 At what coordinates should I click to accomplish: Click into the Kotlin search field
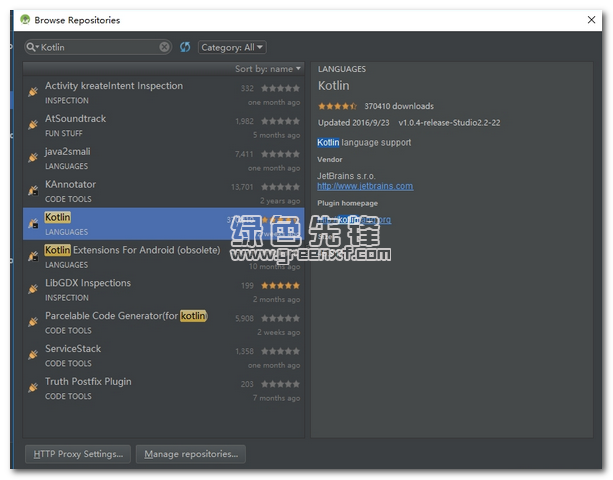[x=98, y=47]
